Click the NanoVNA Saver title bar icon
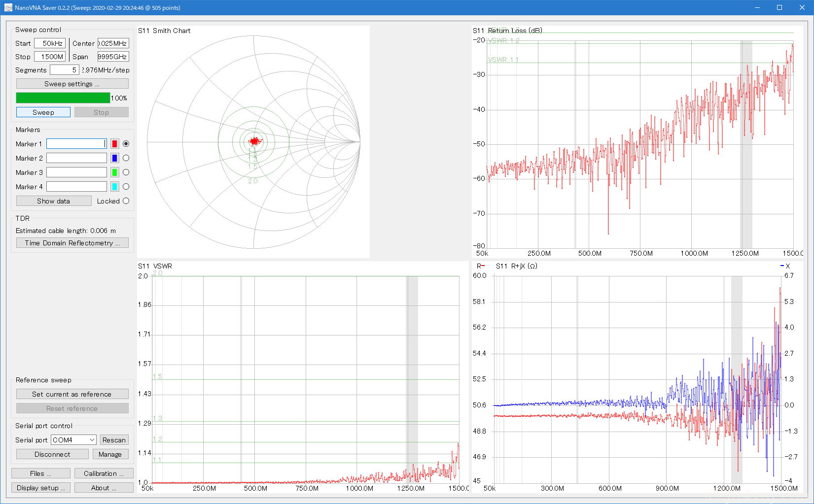Image resolution: width=814 pixels, height=504 pixels. coord(8,8)
